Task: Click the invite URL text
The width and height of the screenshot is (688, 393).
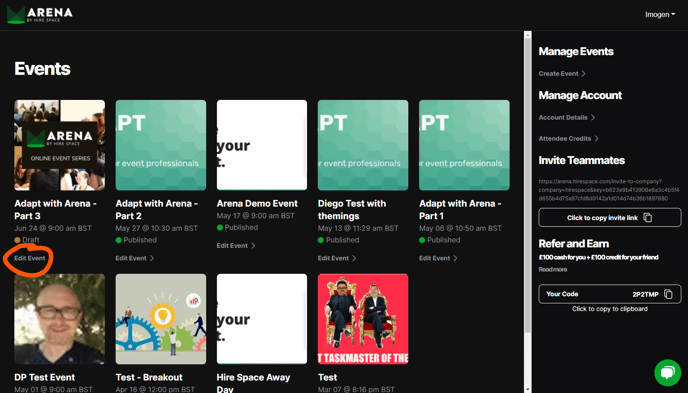Action: point(609,190)
